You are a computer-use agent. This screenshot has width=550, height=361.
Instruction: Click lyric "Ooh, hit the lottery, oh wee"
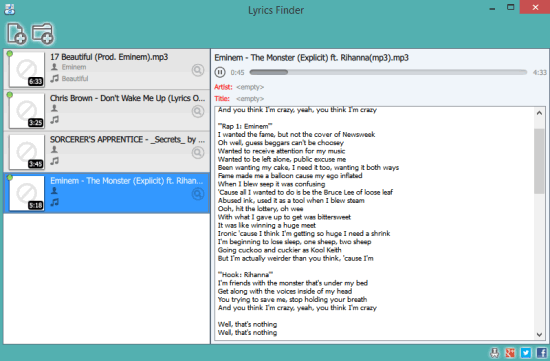[260, 209]
